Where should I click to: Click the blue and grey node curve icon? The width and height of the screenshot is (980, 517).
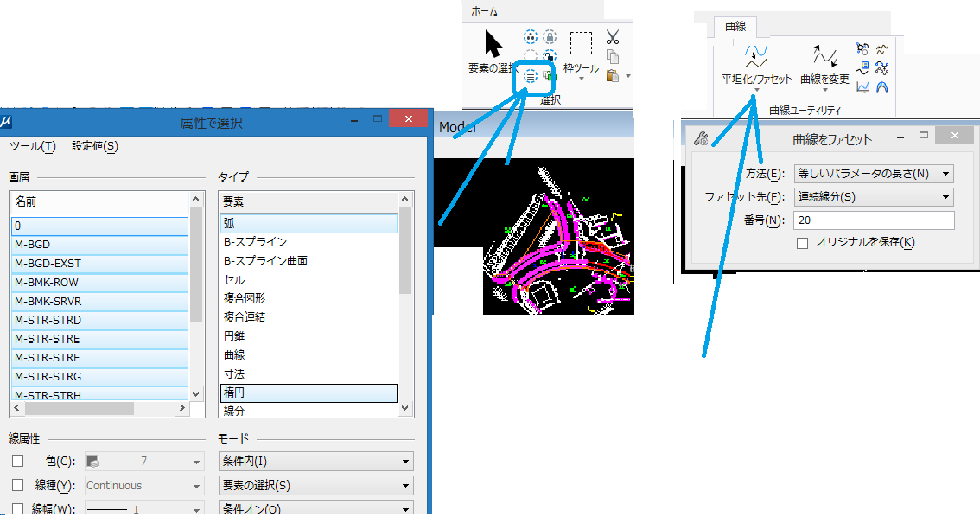click(x=881, y=67)
